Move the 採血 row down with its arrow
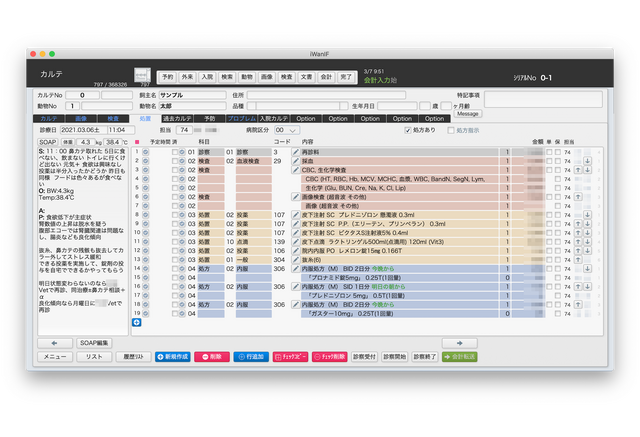 (588, 161)
